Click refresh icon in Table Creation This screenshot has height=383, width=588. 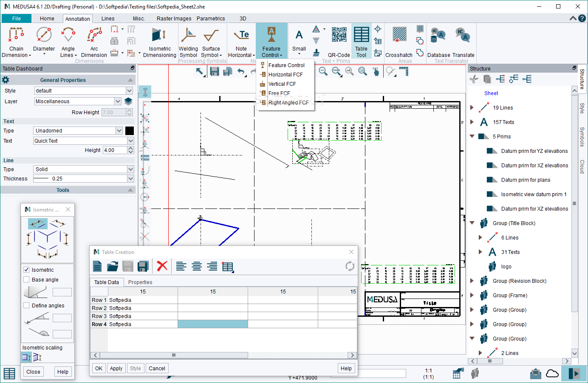point(350,266)
